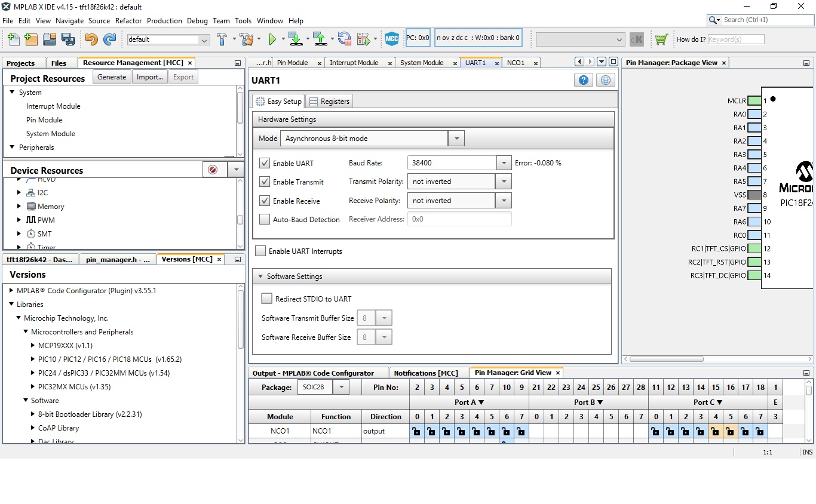Switch to the Notifications [MCC] tab
816x504 pixels.
pyautogui.click(x=426, y=373)
